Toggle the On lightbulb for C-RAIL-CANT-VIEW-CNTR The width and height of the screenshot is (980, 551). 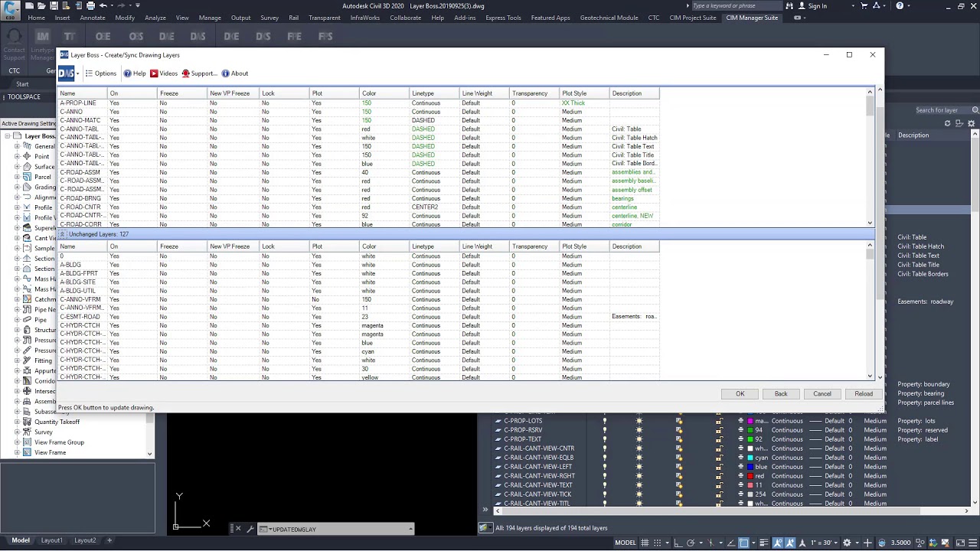604,448
